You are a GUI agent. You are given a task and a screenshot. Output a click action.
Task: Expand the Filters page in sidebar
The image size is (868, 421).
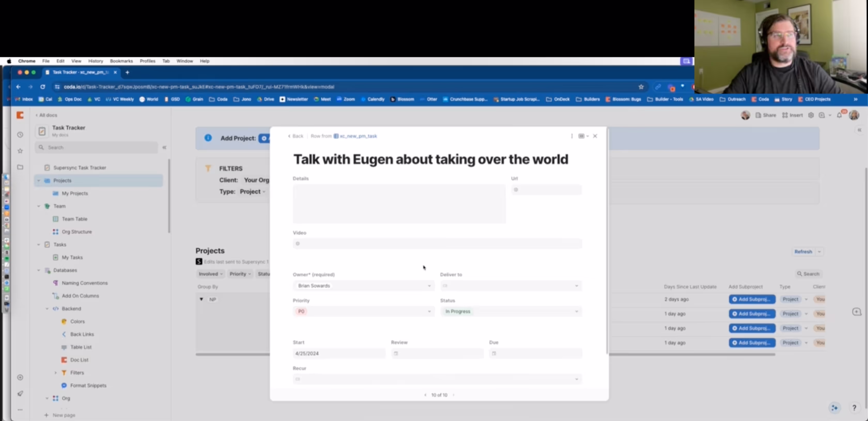point(56,372)
